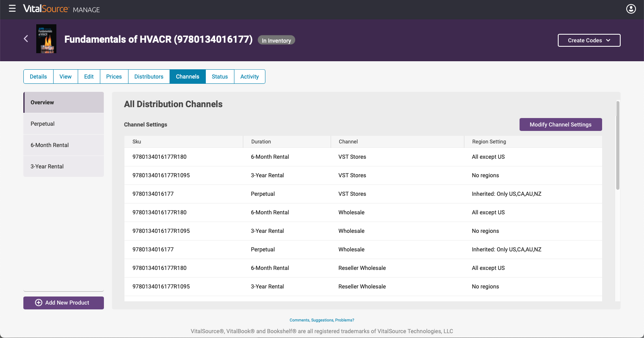The image size is (644, 338).
Task: Select the Channels tab
Action: point(188,77)
